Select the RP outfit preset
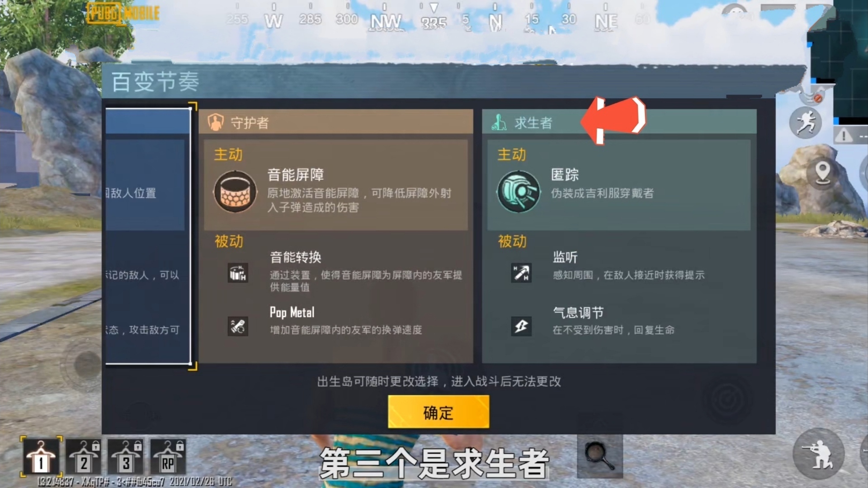868x488 pixels. point(168,457)
